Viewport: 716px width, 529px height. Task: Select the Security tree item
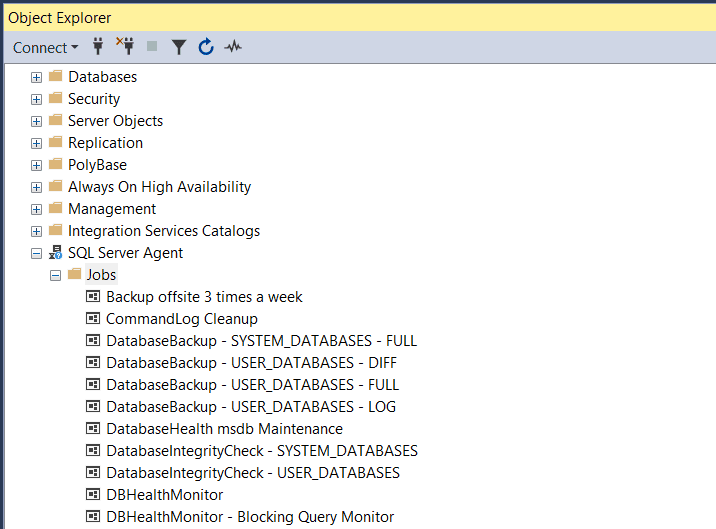click(x=94, y=99)
